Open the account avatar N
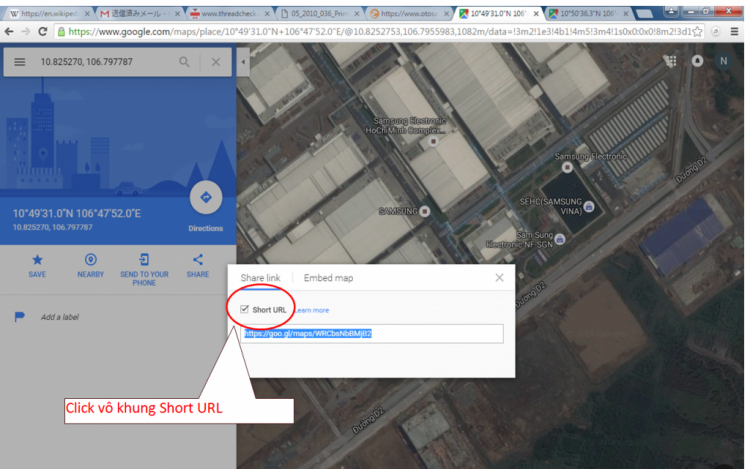Screen dimensions: 750x469 pos(724,61)
